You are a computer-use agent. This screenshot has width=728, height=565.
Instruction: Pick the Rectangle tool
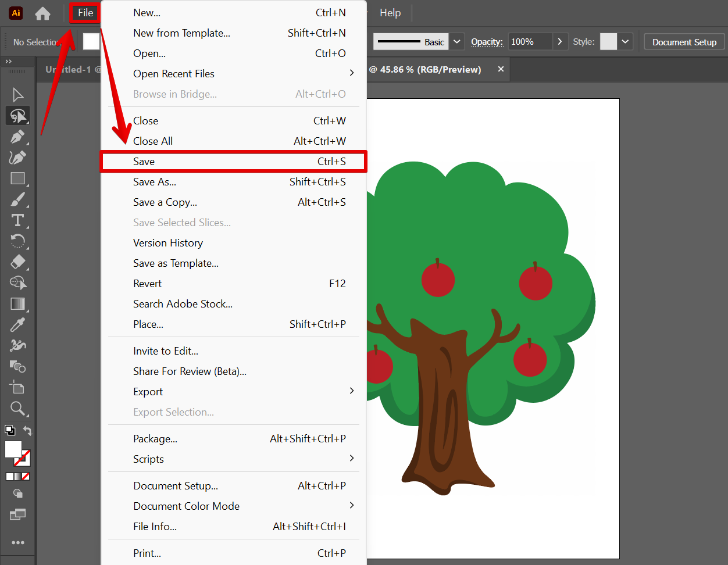click(17, 178)
